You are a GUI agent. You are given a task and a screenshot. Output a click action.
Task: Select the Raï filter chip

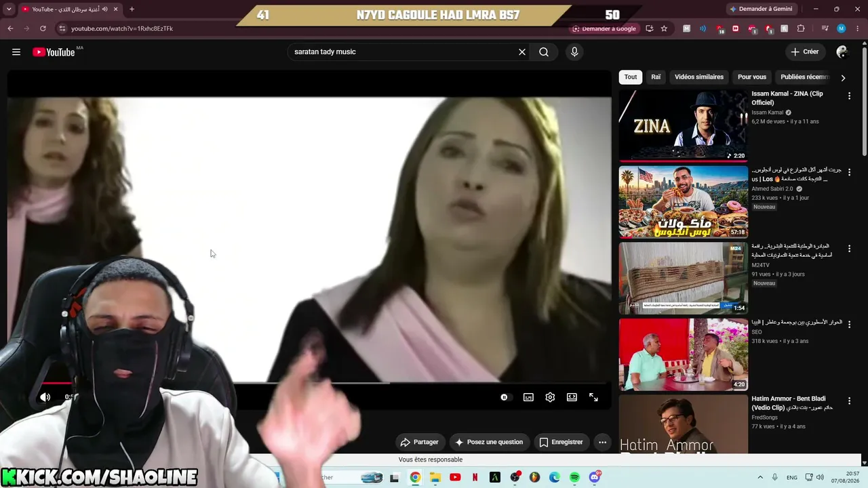656,77
